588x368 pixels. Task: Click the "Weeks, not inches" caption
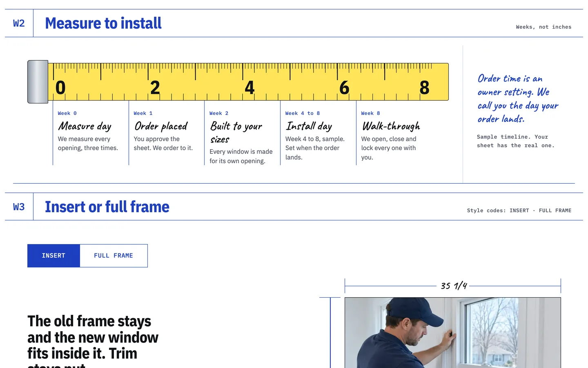pos(543,27)
